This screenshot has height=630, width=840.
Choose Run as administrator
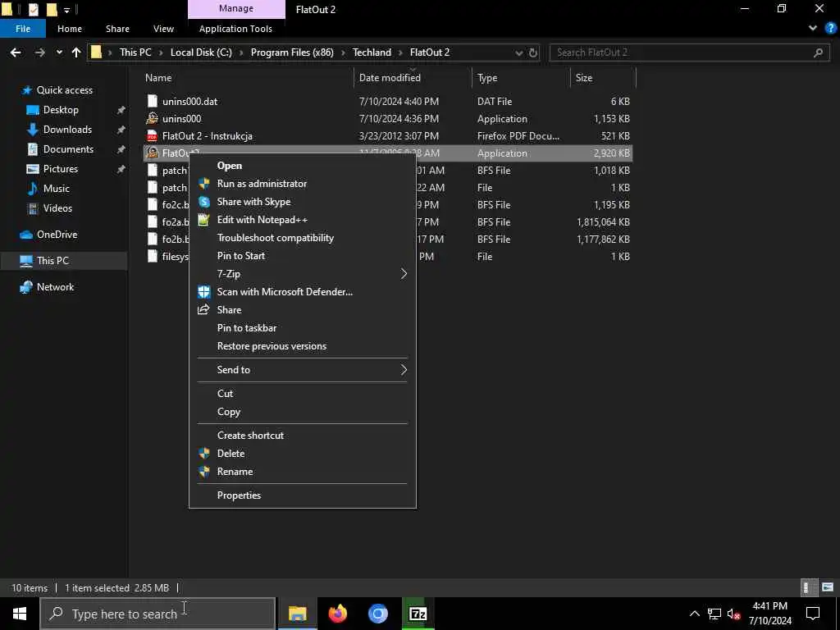(x=302, y=184)
